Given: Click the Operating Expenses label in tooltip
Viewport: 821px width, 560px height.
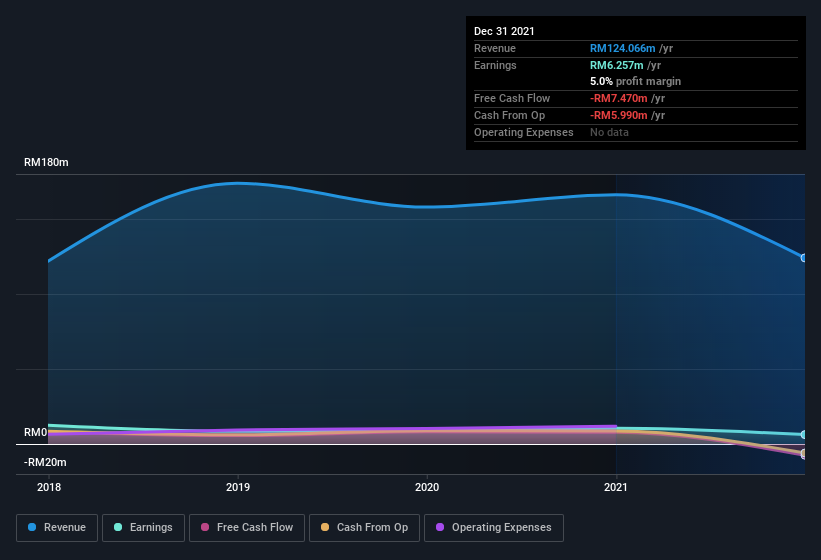Looking at the screenshot, I should 524,132.
